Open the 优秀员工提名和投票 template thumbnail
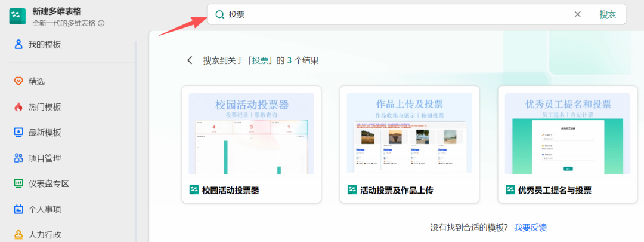 (x=568, y=134)
